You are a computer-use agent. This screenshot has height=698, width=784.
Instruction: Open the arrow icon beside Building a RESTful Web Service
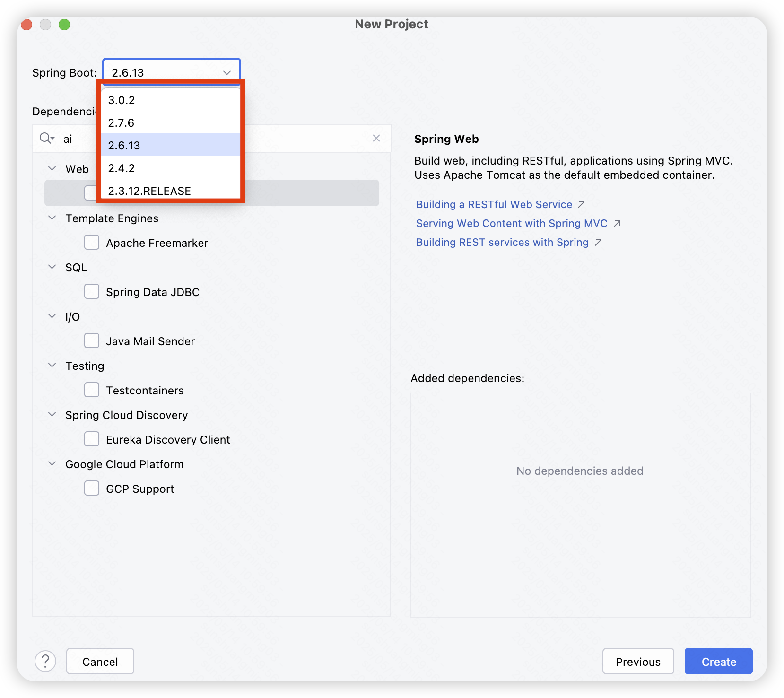click(582, 205)
